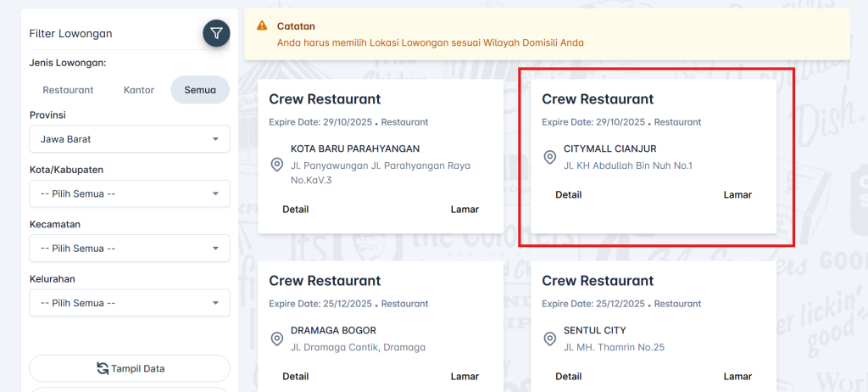The height and width of the screenshot is (392, 868).
Task: Apply for the Kota Baru Parahyangan job via Lamar
Action: coord(465,210)
